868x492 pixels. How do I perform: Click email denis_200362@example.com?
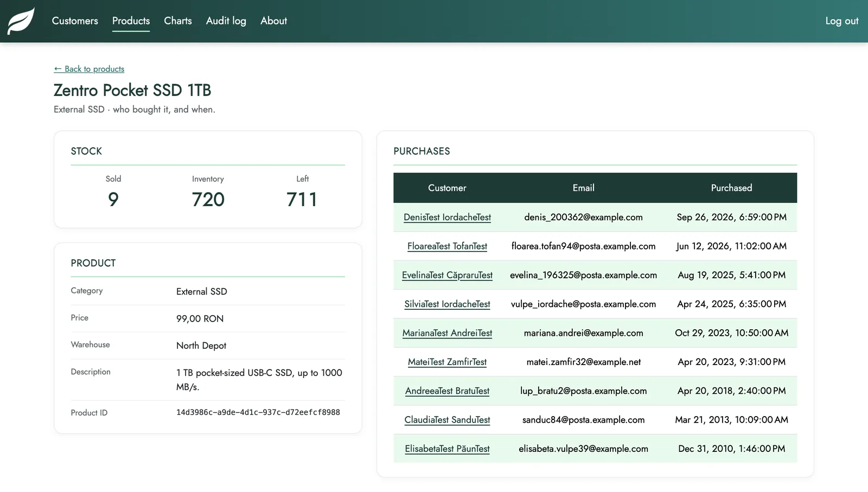[x=583, y=217]
